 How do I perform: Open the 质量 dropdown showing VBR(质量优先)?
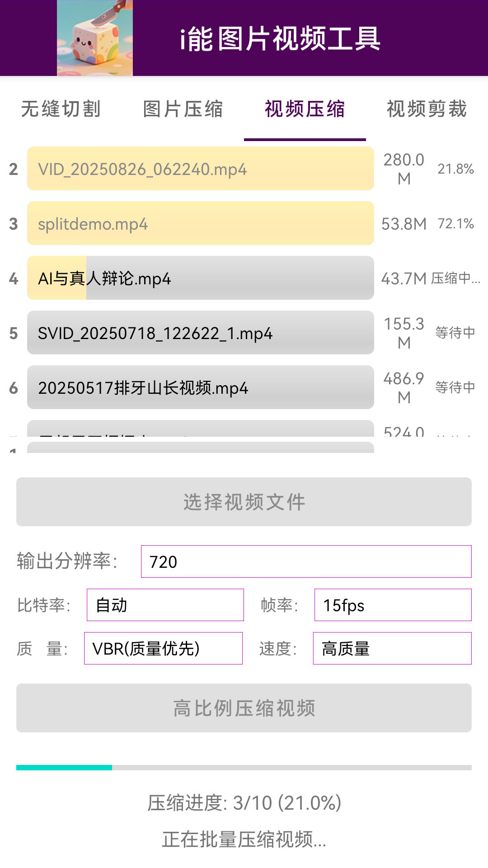164,648
